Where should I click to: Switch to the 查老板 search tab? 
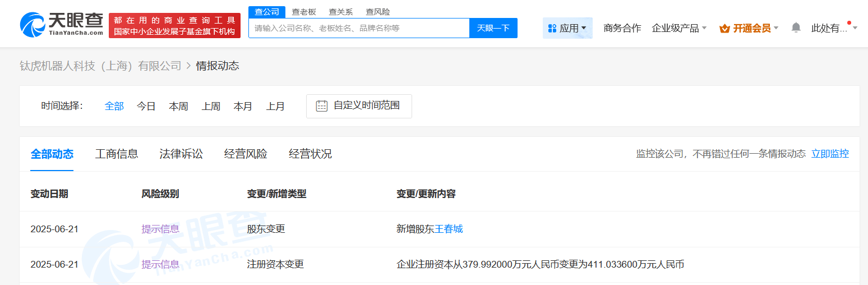click(304, 12)
